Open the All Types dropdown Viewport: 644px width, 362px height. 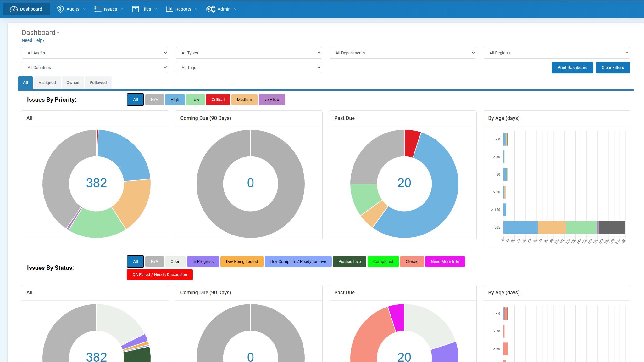[x=249, y=53]
